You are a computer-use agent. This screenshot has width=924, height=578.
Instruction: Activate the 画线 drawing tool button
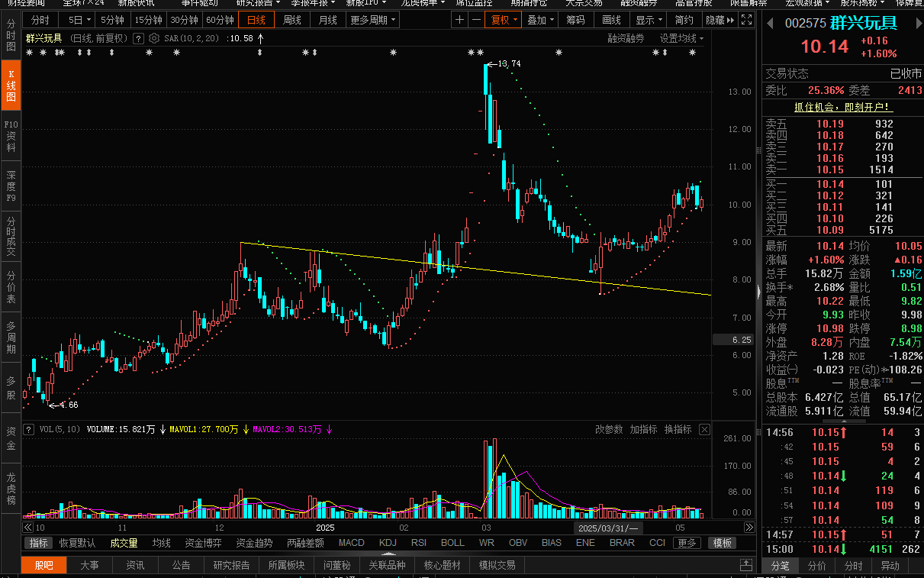tap(611, 20)
